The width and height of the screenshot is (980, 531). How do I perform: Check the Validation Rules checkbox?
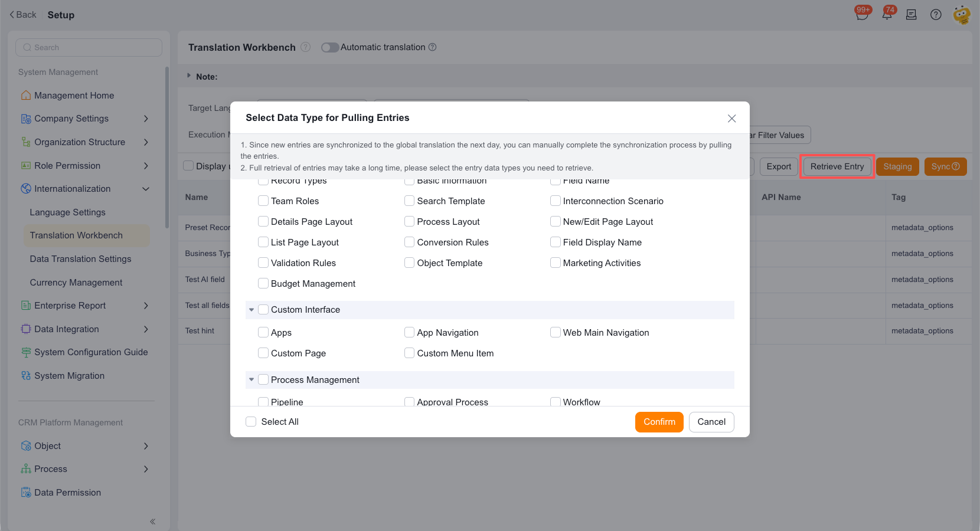263,263
